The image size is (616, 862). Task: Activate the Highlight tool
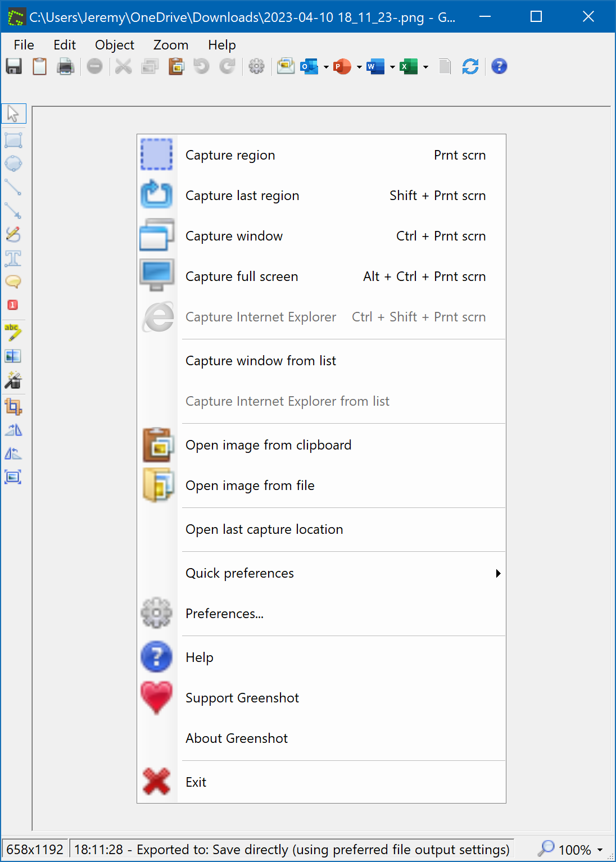(13, 333)
